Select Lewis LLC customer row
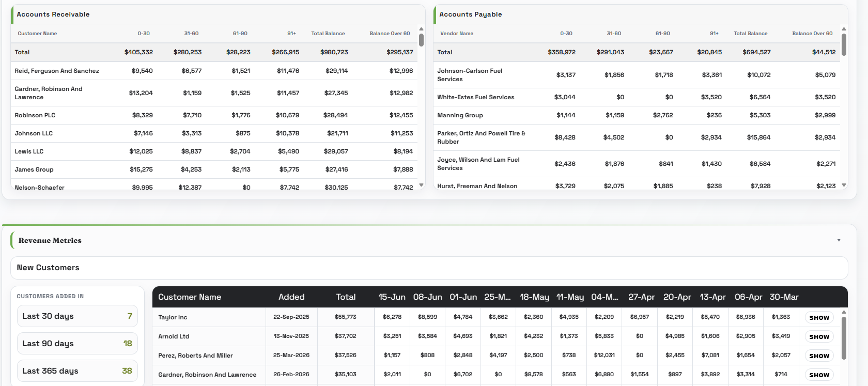The width and height of the screenshot is (868, 386). [214, 151]
